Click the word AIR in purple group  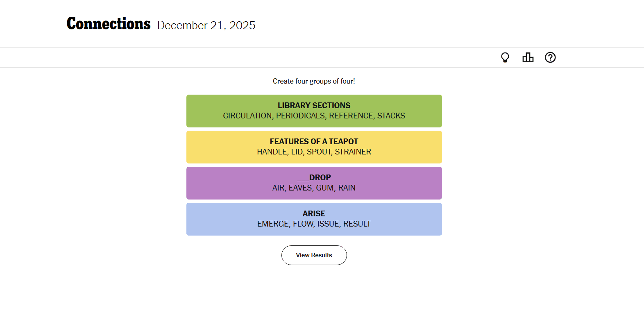pos(278,188)
